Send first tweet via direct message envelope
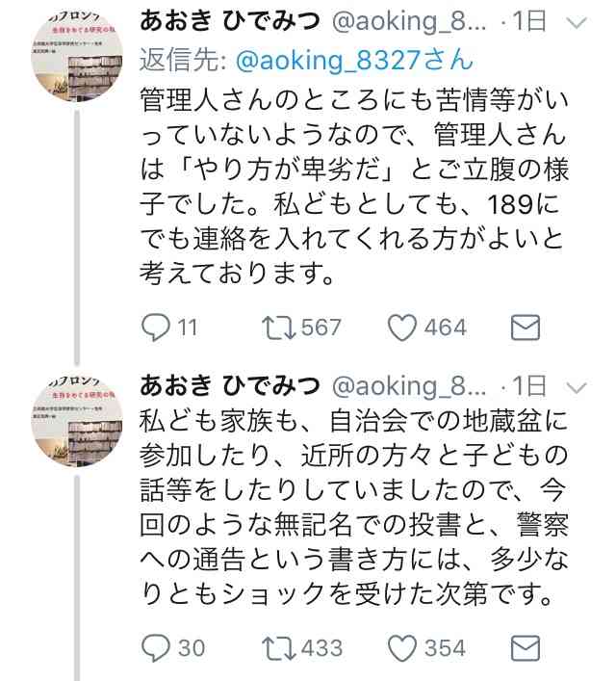The width and height of the screenshot is (616, 681). coord(523,328)
